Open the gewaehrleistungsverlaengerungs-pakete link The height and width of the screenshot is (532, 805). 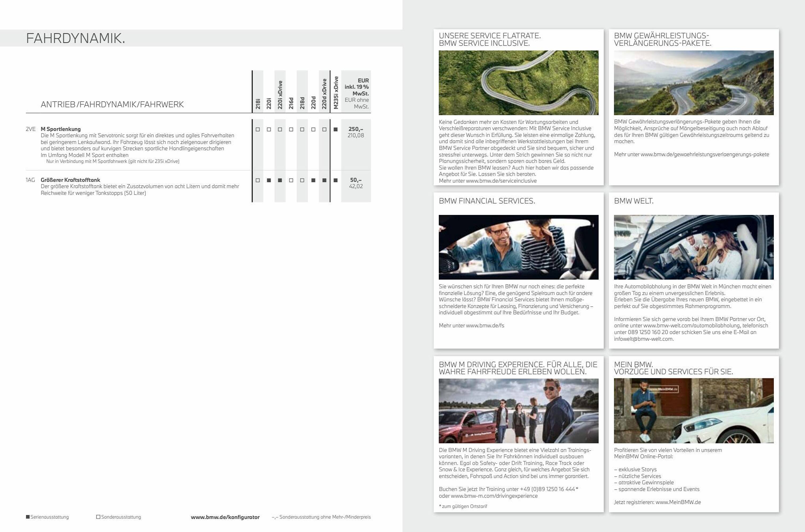pos(705,154)
